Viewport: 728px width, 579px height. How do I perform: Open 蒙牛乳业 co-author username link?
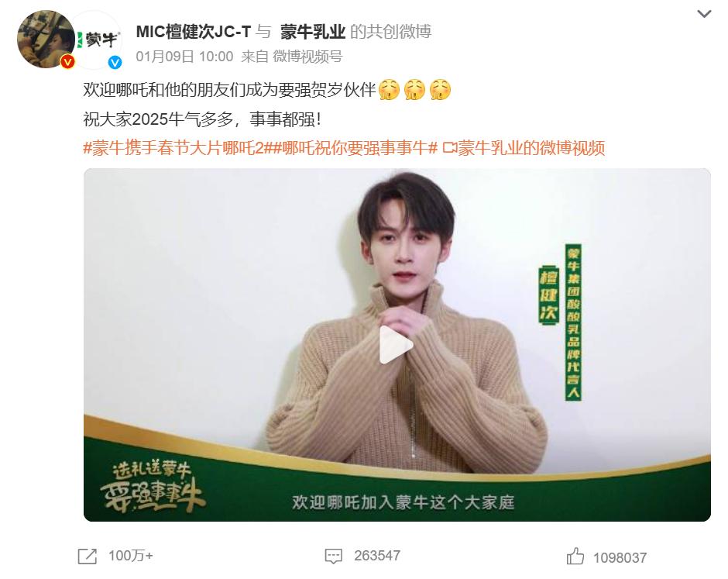click(312, 32)
